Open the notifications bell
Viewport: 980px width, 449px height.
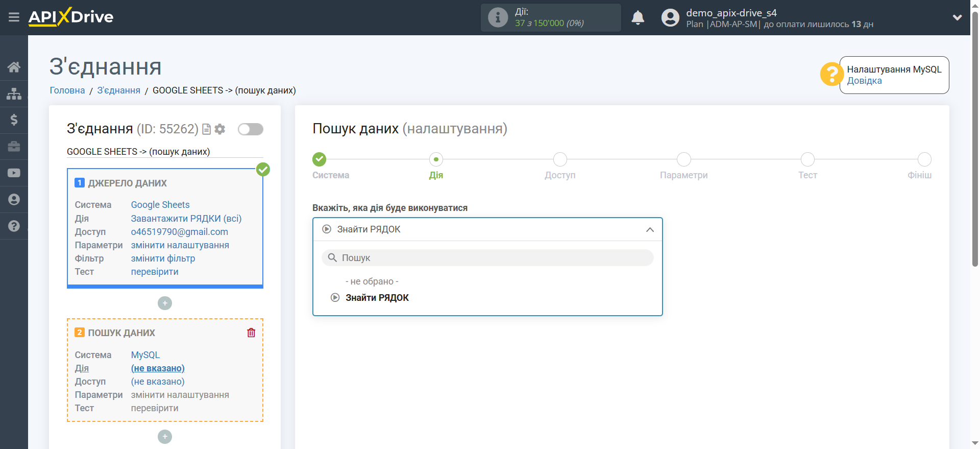(x=638, y=17)
